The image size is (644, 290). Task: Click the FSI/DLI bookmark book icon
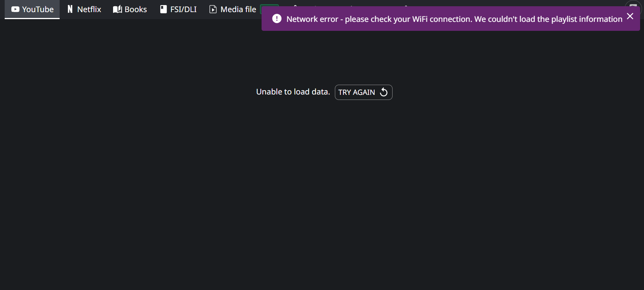click(163, 9)
